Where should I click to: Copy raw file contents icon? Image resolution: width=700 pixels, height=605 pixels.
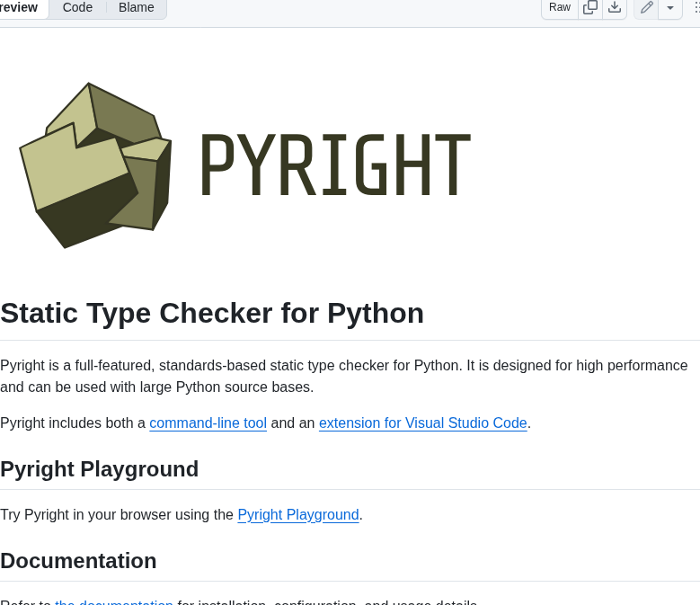pyautogui.click(x=590, y=7)
